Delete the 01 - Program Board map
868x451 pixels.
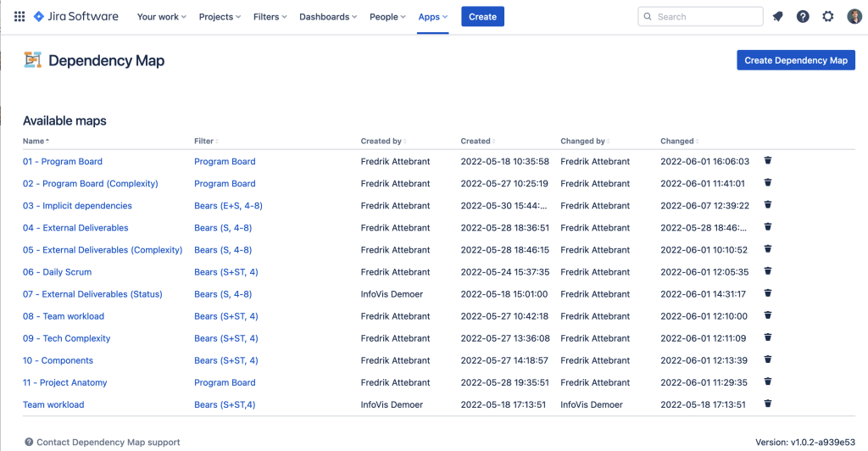coord(768,160)
